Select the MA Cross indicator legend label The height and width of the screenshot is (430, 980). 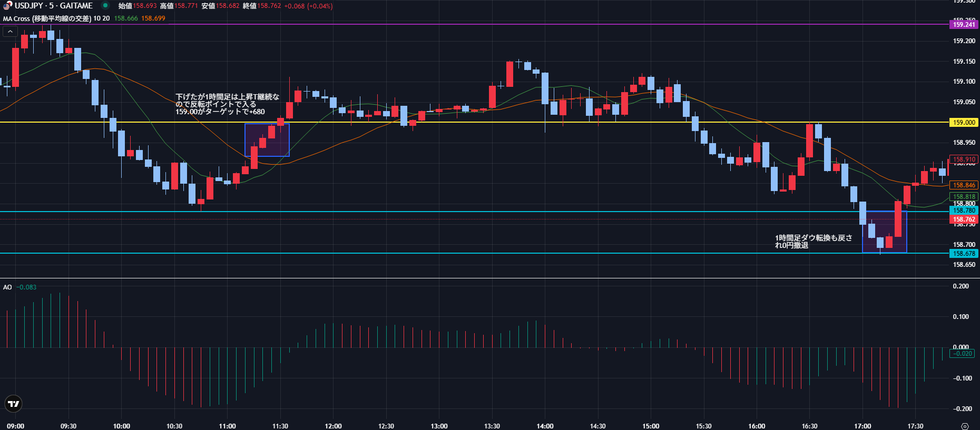pos(47,18)
